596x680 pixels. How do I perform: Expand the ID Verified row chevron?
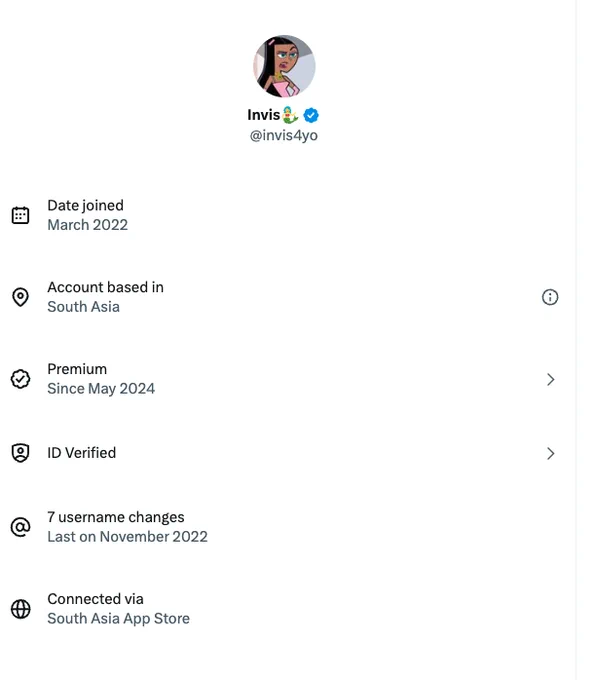point(550,454)
